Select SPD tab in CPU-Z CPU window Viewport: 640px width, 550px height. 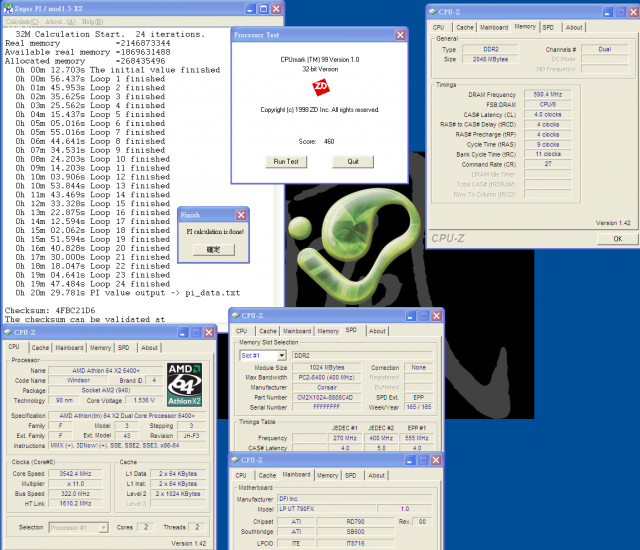[x=123, y=348]
